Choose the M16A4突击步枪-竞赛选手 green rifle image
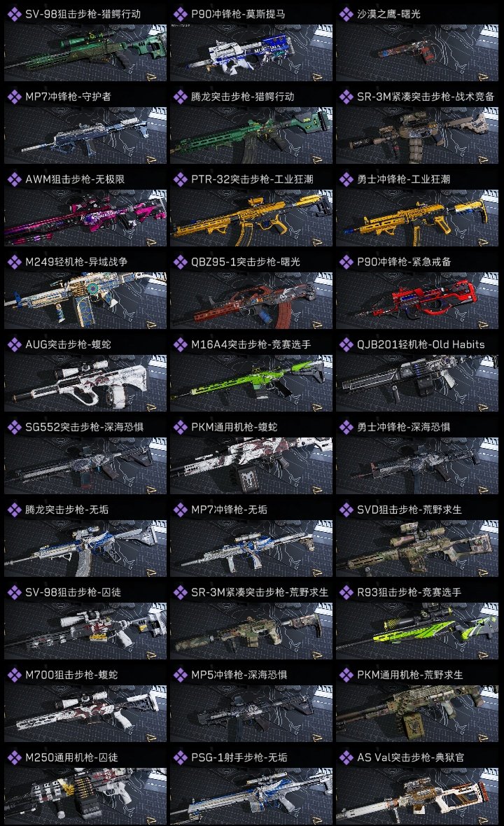This screenshot has width=504, height=826. (251, 384)
